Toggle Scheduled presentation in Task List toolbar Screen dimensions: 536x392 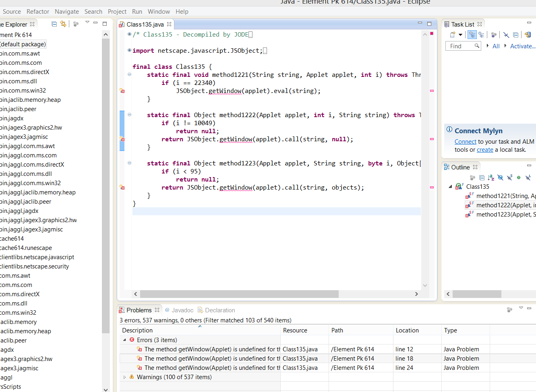coord(481,35)
